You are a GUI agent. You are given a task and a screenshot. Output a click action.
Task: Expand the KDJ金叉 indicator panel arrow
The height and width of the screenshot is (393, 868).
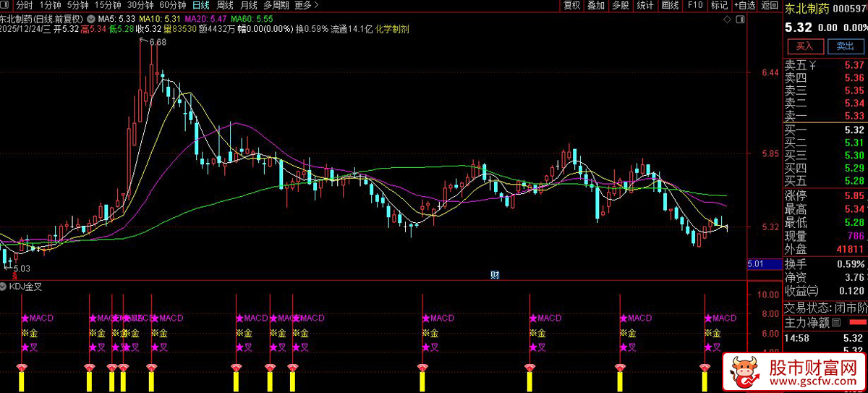coord(4,287)
